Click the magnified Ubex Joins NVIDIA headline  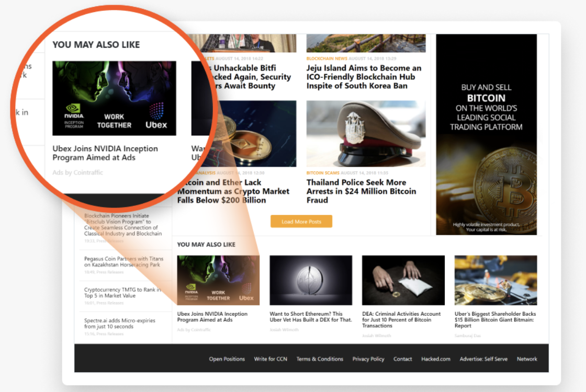(x=105, y=153)
